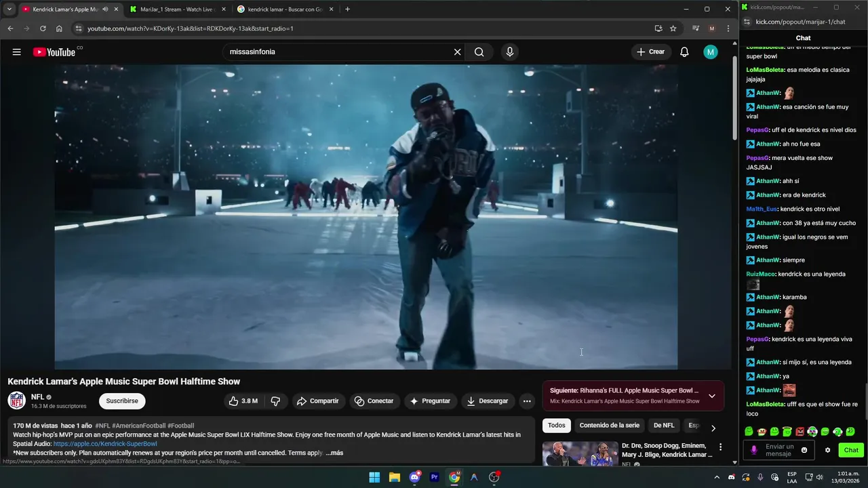
Task: Open a new Chrome tab
Action: 348,9
